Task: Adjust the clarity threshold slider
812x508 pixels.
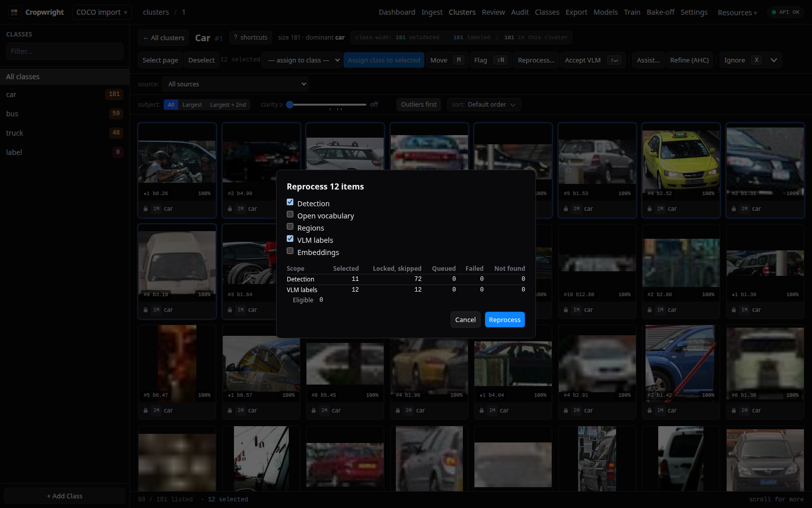Action: (326, 105)
